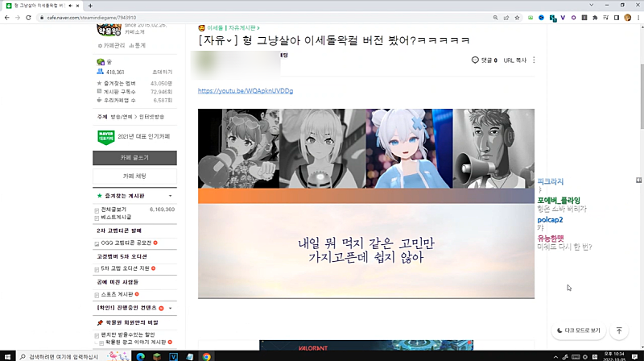The image size is (644, 361).
Task: Open 편치만 받을수있는 할인 board
Action: pos(128,334)
